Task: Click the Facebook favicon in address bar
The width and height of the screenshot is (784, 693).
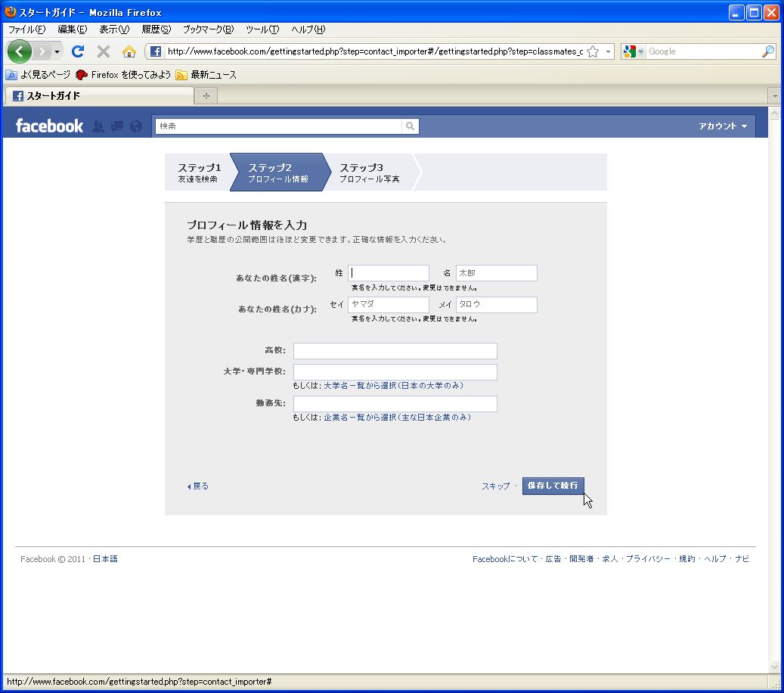Action: click(x=156, y=51)
